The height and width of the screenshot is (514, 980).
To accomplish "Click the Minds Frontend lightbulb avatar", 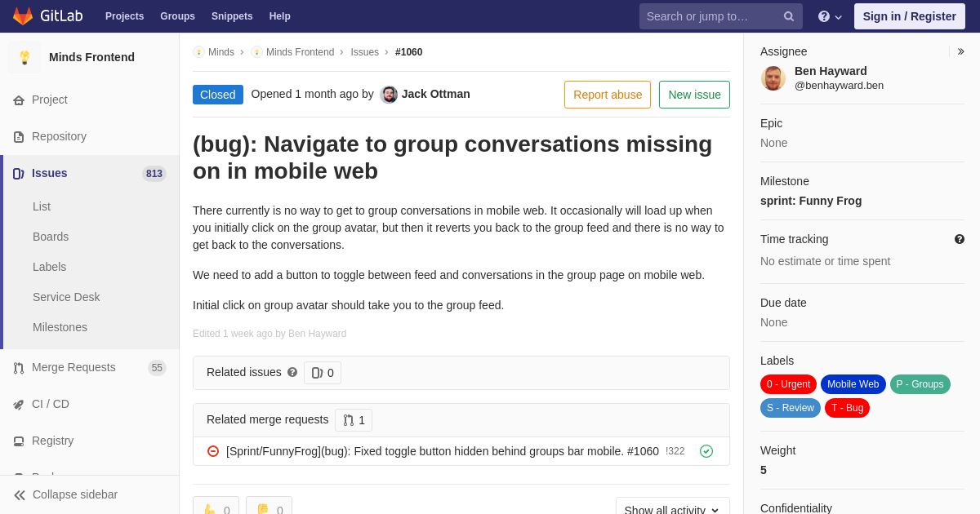I will tap(24, 57).
